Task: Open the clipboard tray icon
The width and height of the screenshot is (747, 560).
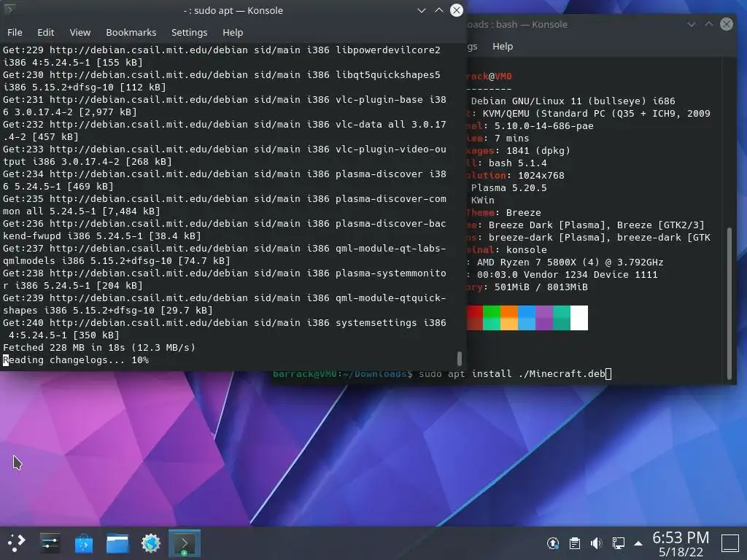Action: pyautogui.click(x=575, y=542)
